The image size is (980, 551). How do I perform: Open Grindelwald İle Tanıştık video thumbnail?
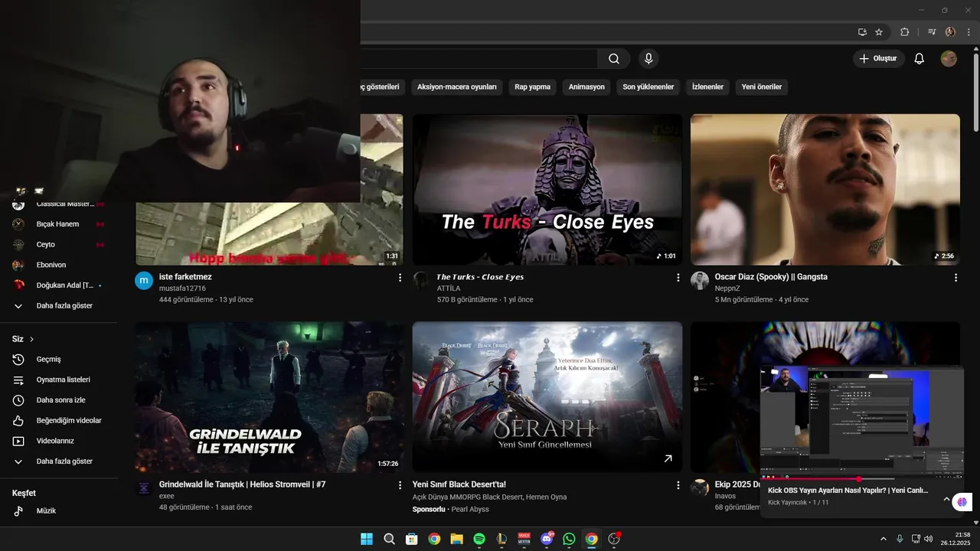click(269, 397)
